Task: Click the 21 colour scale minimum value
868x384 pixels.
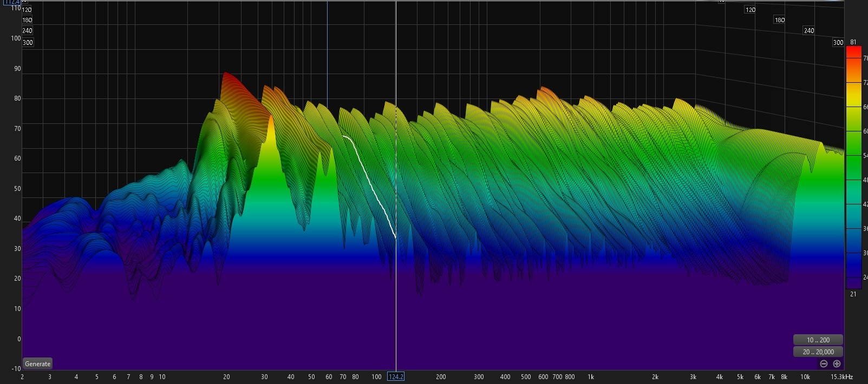Action: pos(853,294)
